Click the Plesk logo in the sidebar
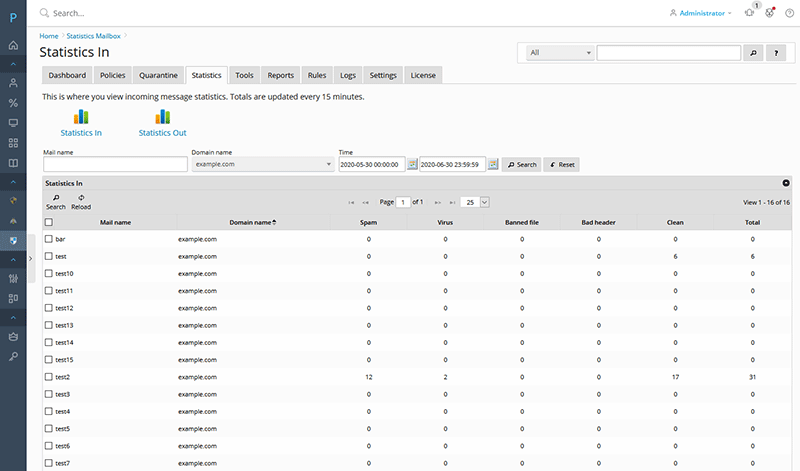Screen dimensions: 800x471 click(13, 18)
